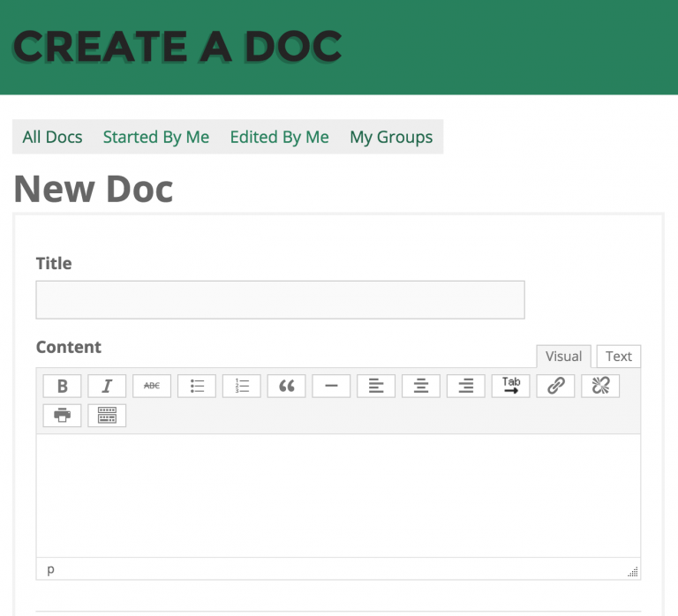Switch to the Text editor tab
The height and width of the screenshot is (616, 678).
coord(618,357)
